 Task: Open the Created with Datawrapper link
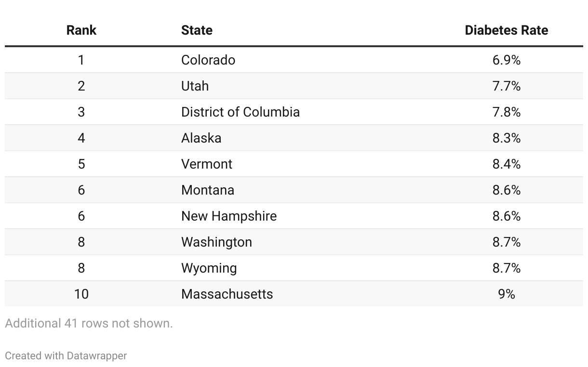[66, 356]
